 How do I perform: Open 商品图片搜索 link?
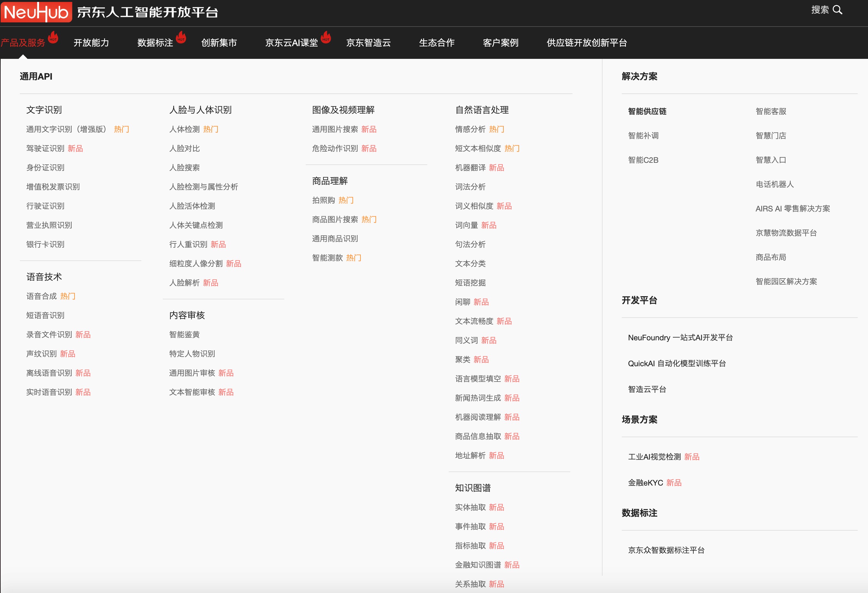335,219
